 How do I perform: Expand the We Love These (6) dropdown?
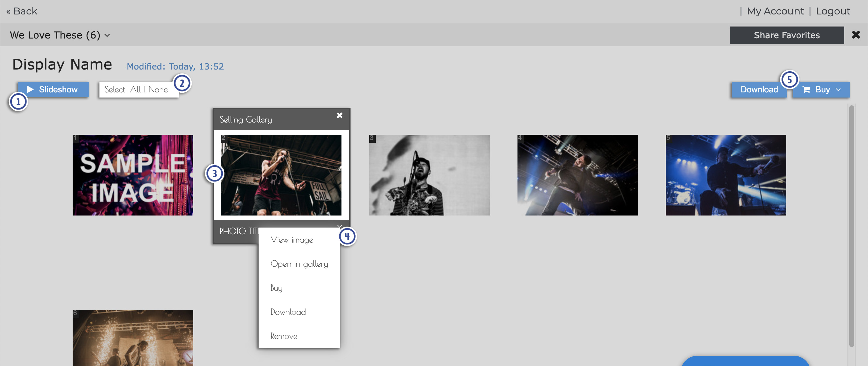click(60, 35)
